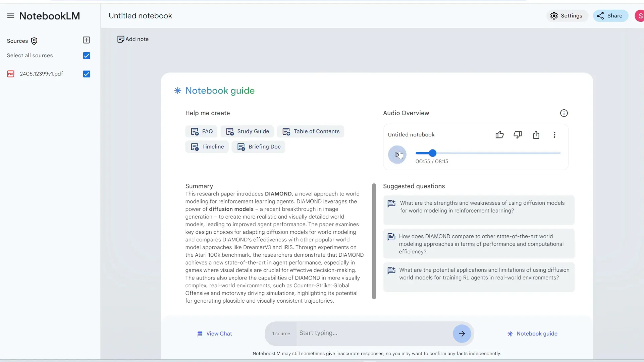Click the PDF file icon for 2405.12399v1.pdf
This screenshot has height=362, width=644.
tap(11, 74)
